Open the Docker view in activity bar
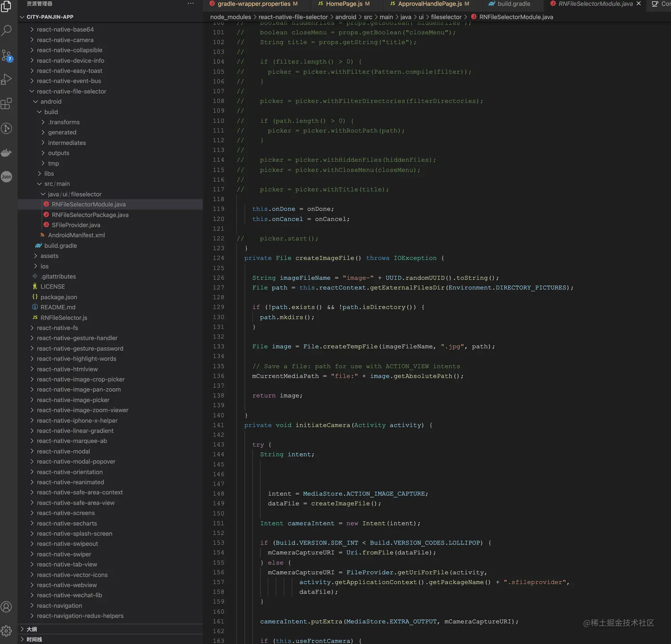Screen dimensions: 671x644 click(x=6, y=153)
